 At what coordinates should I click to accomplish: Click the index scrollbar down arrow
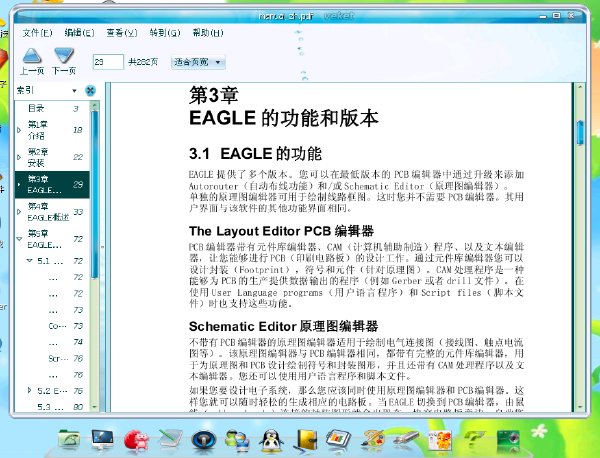point(95,407)
